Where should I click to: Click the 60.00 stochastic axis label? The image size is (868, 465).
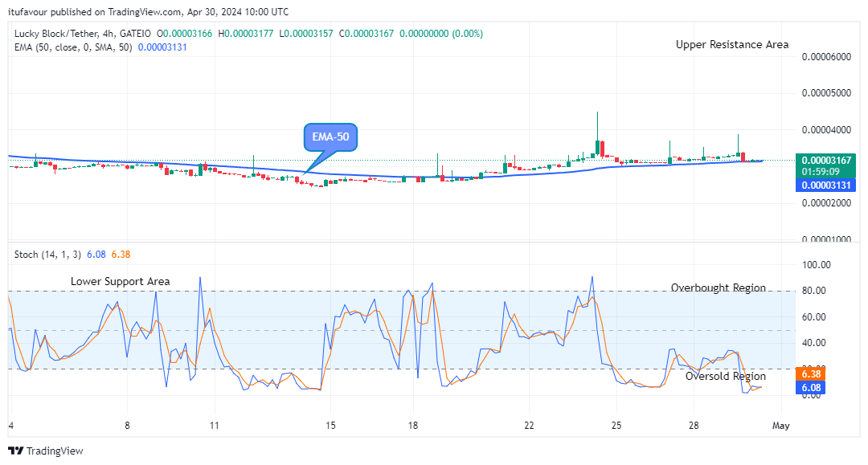click(813, 316)
